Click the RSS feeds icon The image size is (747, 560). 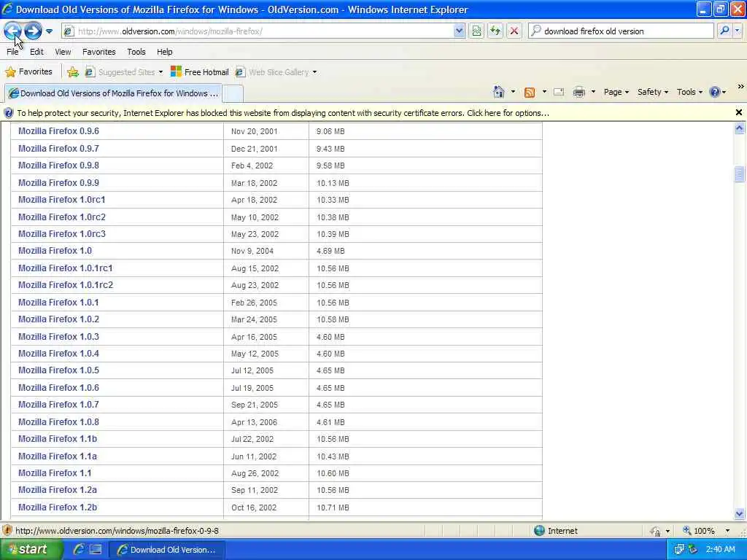[x=530, y=93]
